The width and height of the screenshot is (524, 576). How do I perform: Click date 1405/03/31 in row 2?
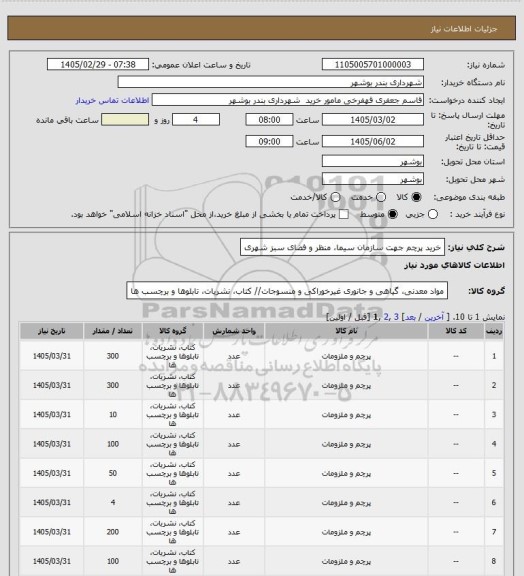51,385
